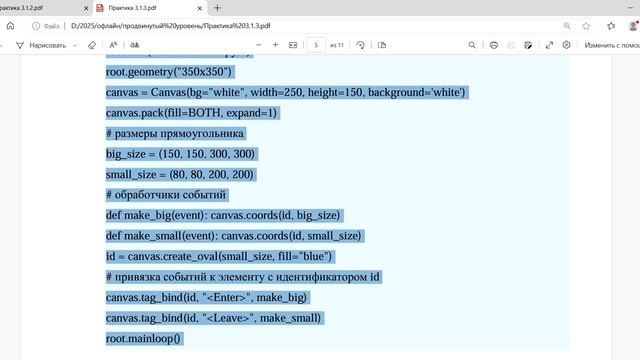The width and height of the screenshot is (640, 360).
Task: Open the translate icon in PDF toolbar
Action: (x=135, y=45)
